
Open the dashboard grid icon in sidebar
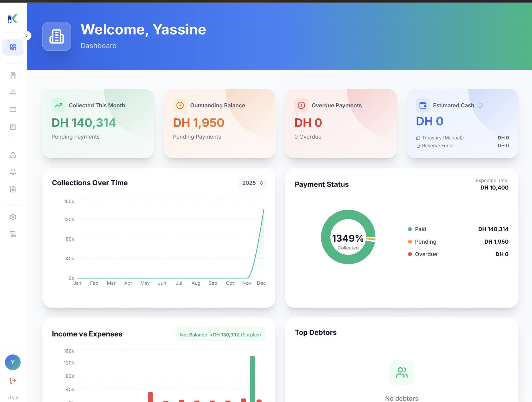coord(13,47)
